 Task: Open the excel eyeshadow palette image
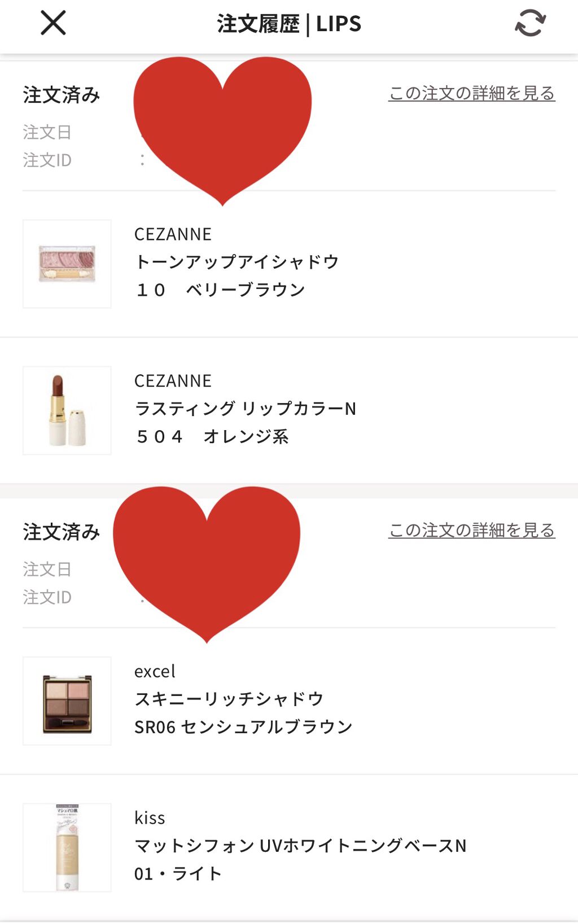[x=67, y=701]
